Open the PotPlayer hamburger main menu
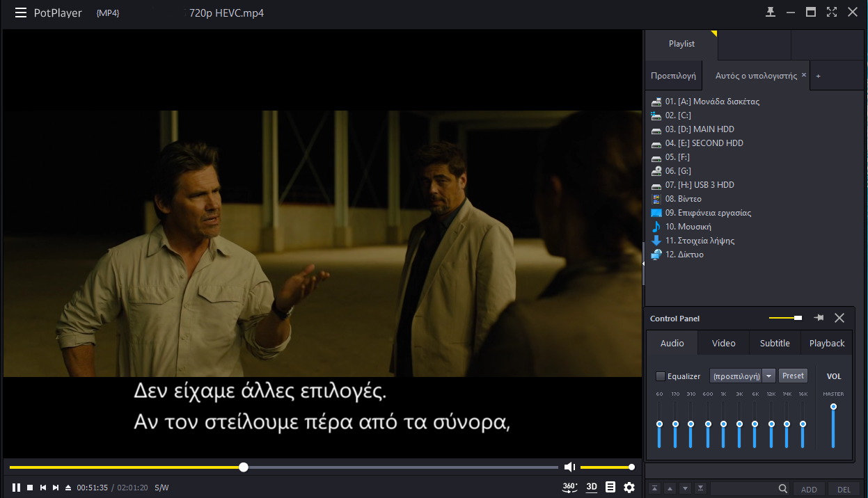868x498 pixels. 21,13
